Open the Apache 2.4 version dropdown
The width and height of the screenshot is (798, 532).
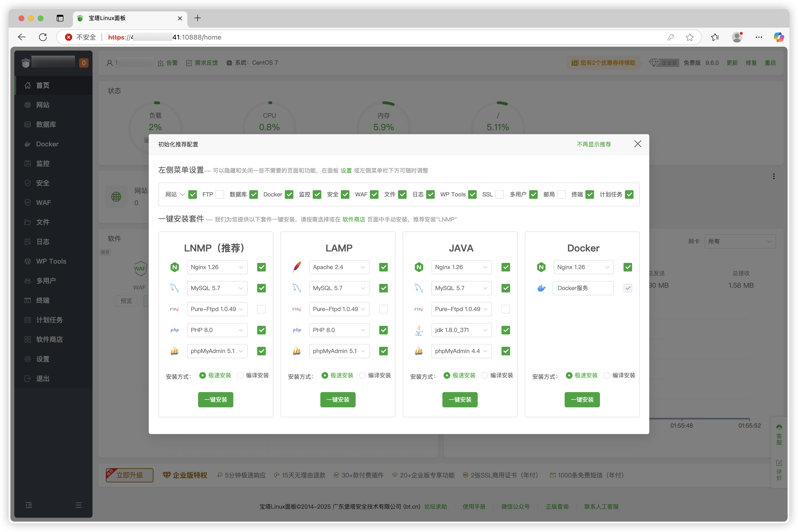point(339,267)
